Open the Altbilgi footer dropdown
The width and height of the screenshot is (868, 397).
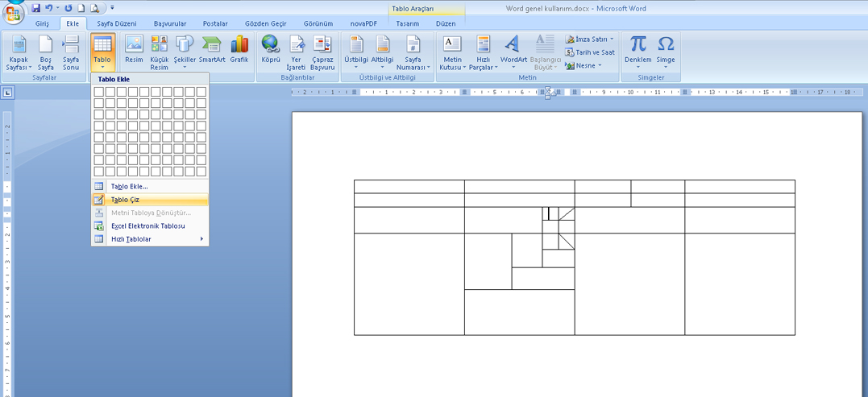tap(383, 53)
